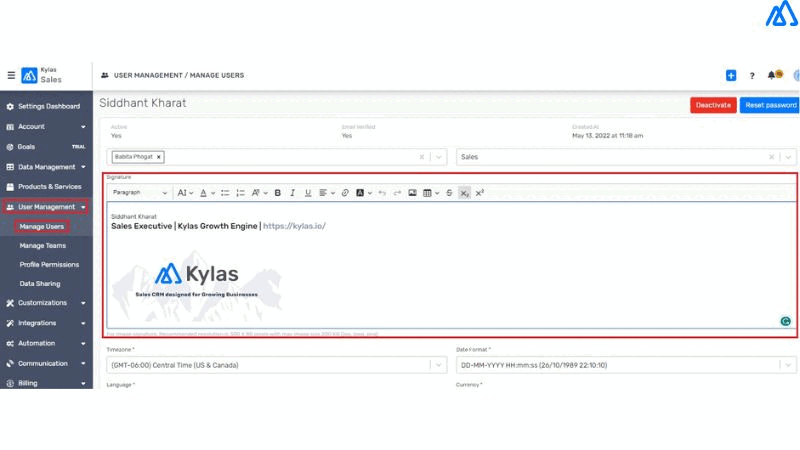This screenshot has height=450, width=800.
Task: Toggle superscript formatting button
Action: tap(480, 192)
